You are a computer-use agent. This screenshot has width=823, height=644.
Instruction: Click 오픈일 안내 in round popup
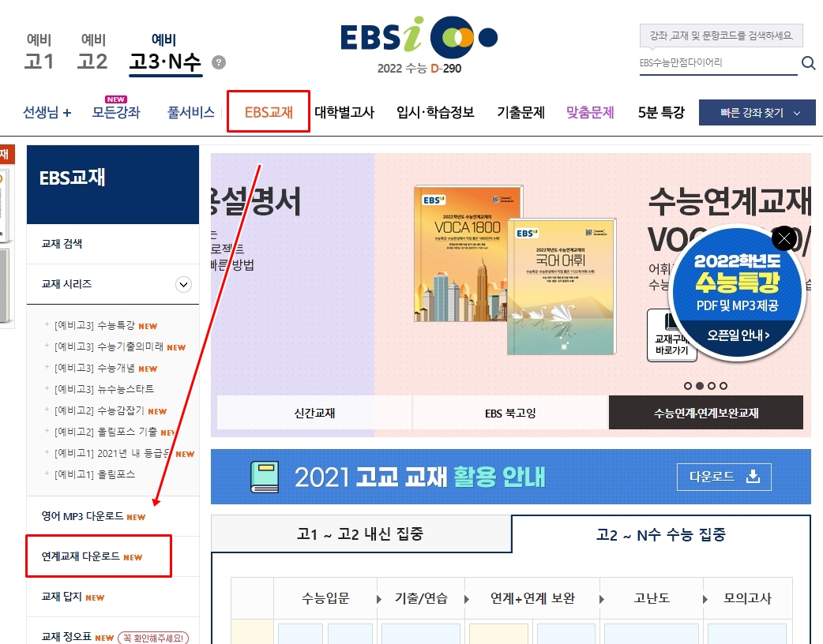738,335
